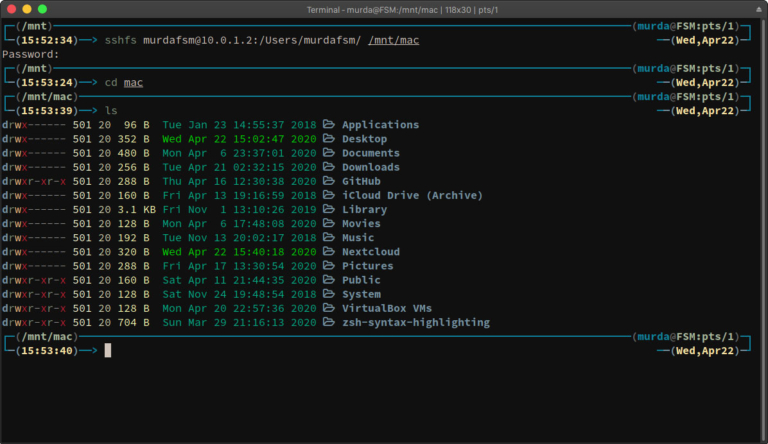Select the GitHub directory name
This screenshot has height=444, width=768.
[361, 181]
